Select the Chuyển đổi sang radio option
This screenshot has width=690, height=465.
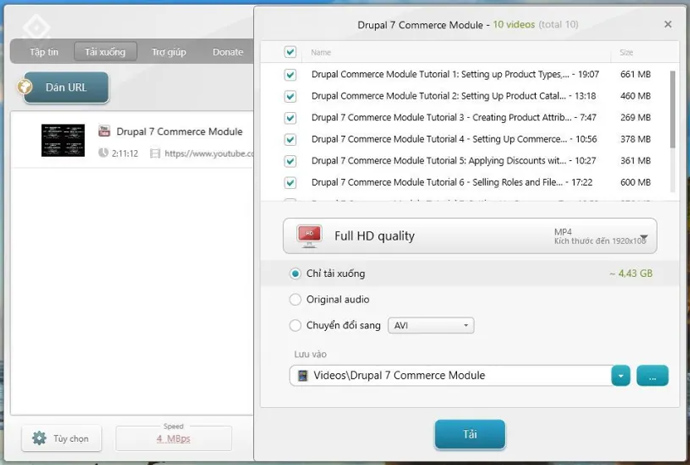295,326
